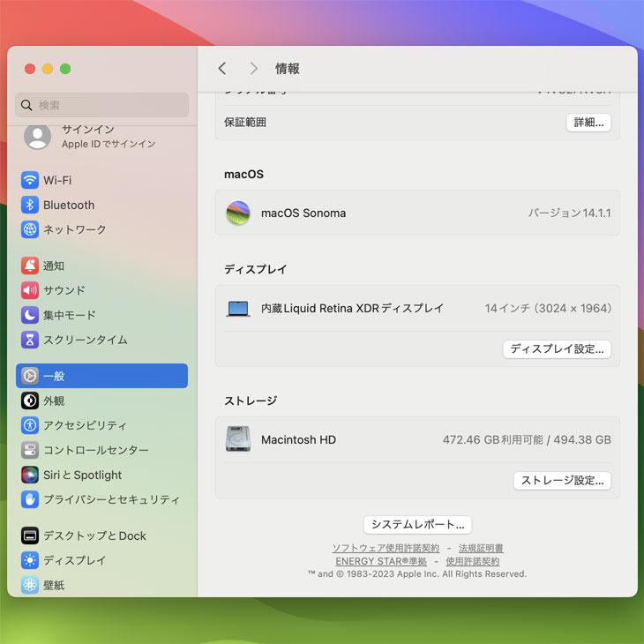Open コントロールセンター in sidebar
The height and width of the screenshot is (644, 644).
pos(95,450)
